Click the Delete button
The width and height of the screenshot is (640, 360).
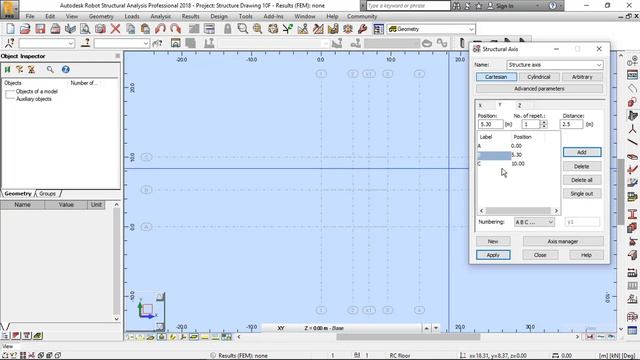point(582,167)
